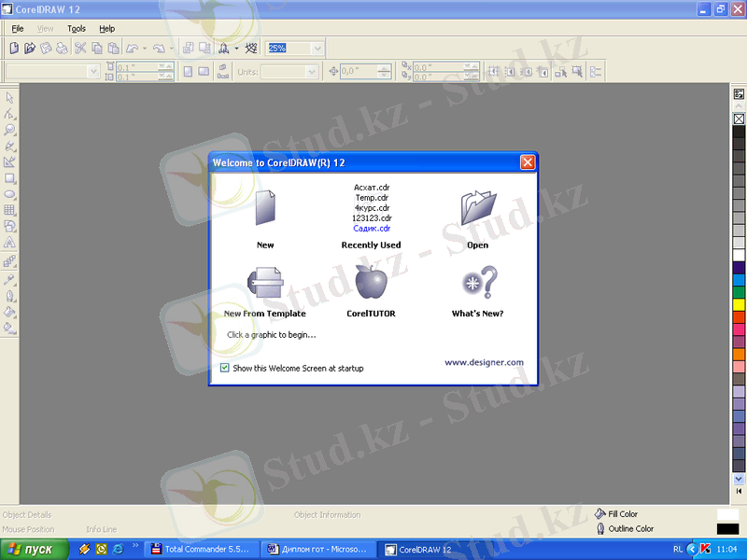
Task: Select the Ellipse tool in toolbox
Action: tap(9, 194)
